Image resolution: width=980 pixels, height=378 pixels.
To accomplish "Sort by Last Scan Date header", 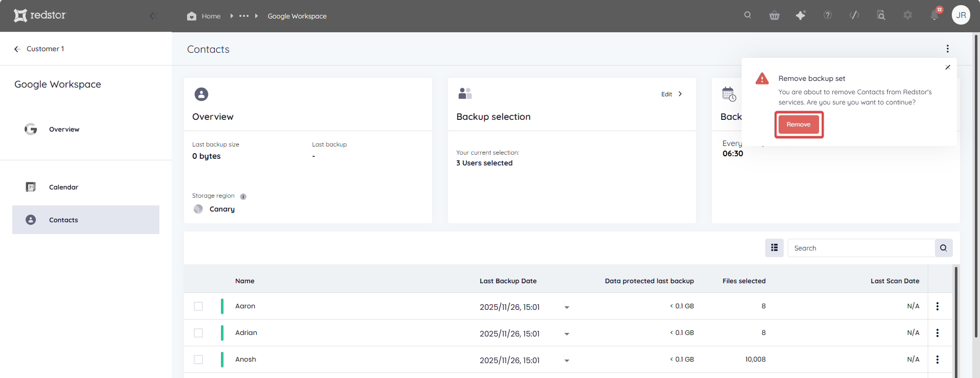I will point(895,281).
